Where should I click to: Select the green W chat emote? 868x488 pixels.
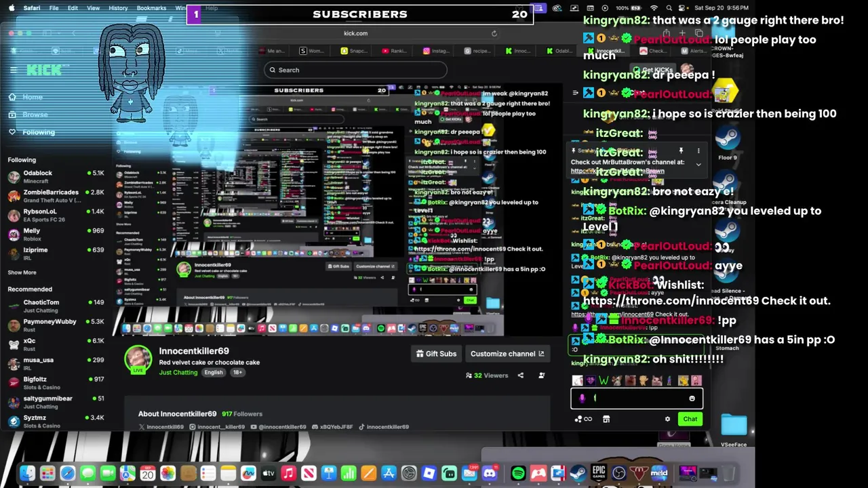(x=604, y=381)
